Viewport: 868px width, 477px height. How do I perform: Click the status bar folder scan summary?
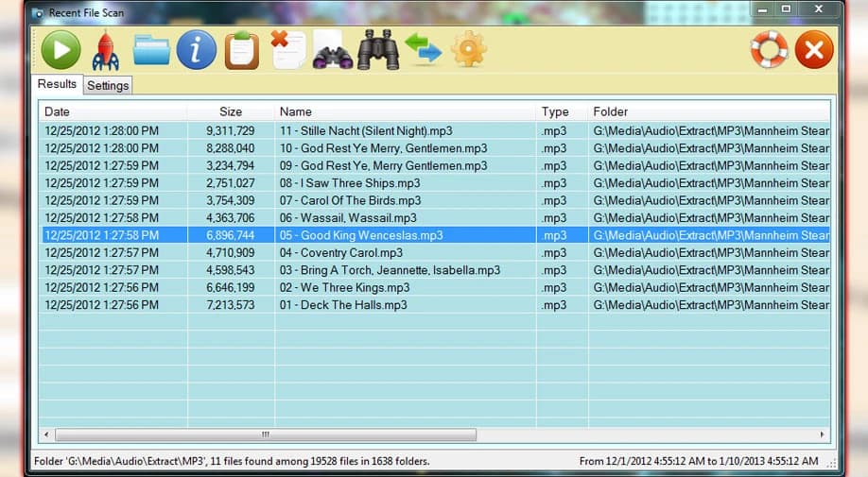(232, 461)
